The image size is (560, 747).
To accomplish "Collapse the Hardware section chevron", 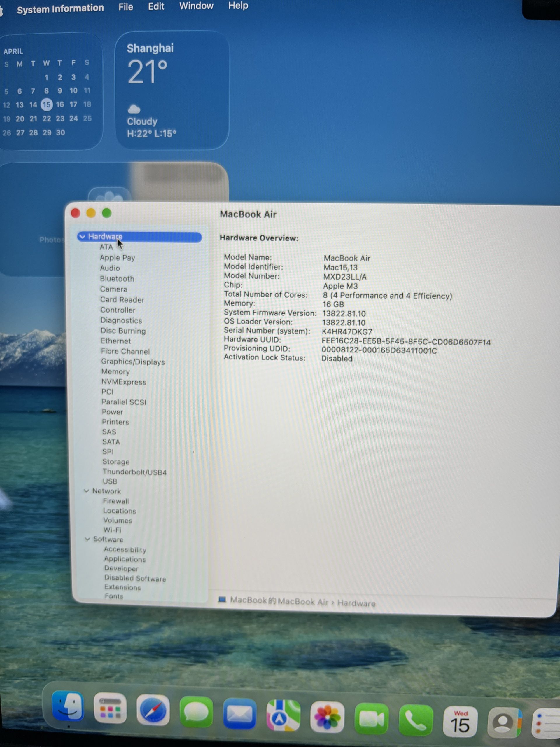I will click(x=82, y=237).
